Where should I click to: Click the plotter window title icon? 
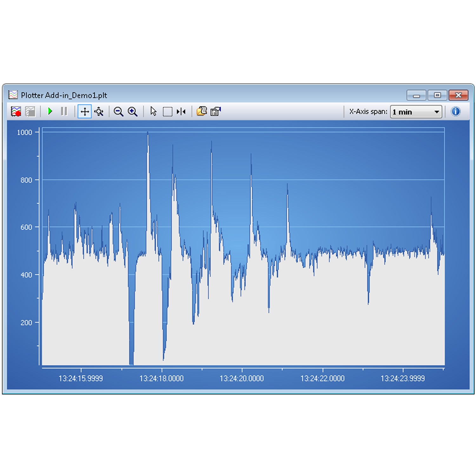13,95
